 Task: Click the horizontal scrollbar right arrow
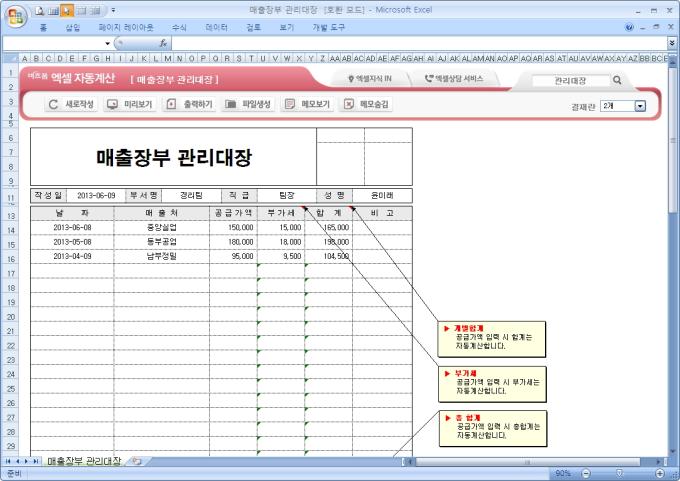(659, 462)
